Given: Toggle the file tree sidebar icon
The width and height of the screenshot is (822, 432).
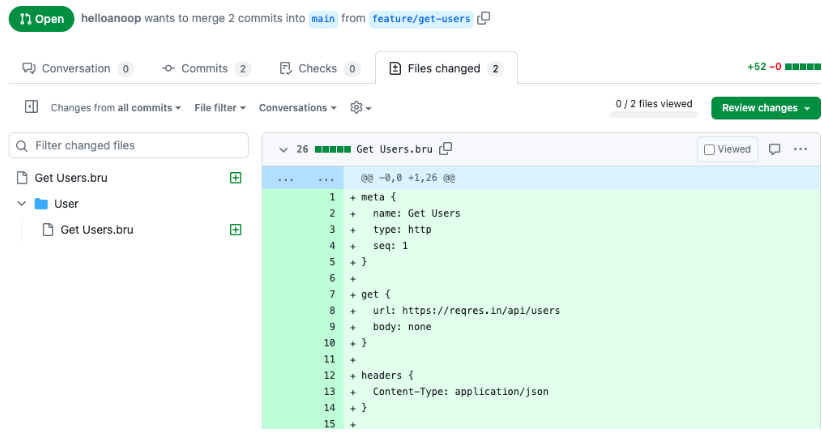Looking at the screenshot, I should coord(31,107).
